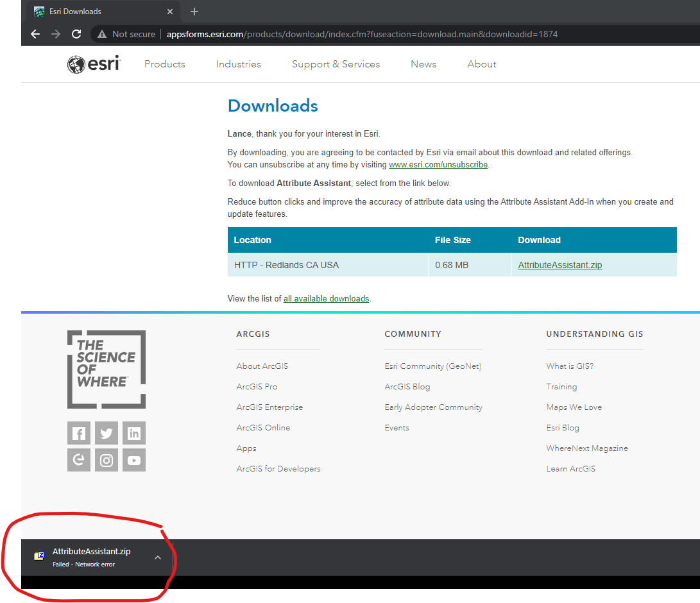
Task: Download AttributeAssistant.zip from the table link
Action: pyautogui.click(x=560, y=265)
